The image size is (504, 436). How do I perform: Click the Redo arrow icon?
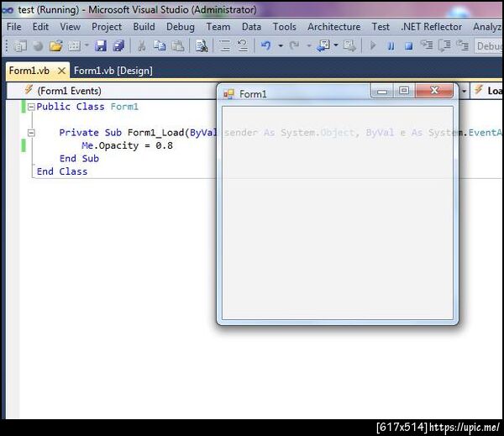[294, 46]
